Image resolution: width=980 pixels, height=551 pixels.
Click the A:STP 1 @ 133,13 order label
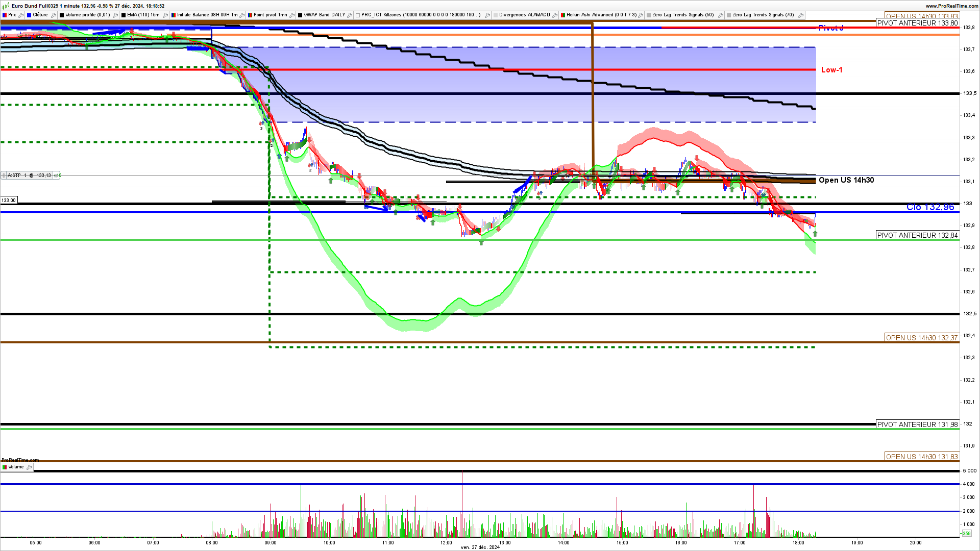(29, 176)
